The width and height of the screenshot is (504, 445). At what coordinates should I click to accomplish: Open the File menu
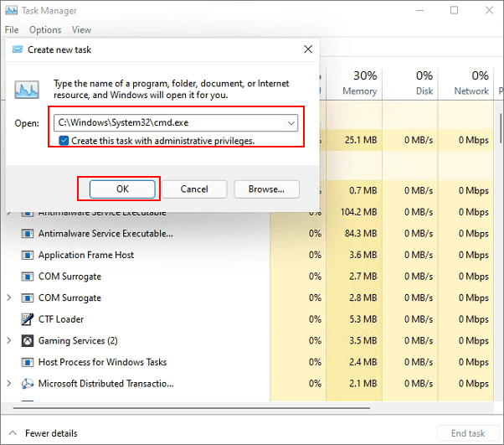[12, 30]
